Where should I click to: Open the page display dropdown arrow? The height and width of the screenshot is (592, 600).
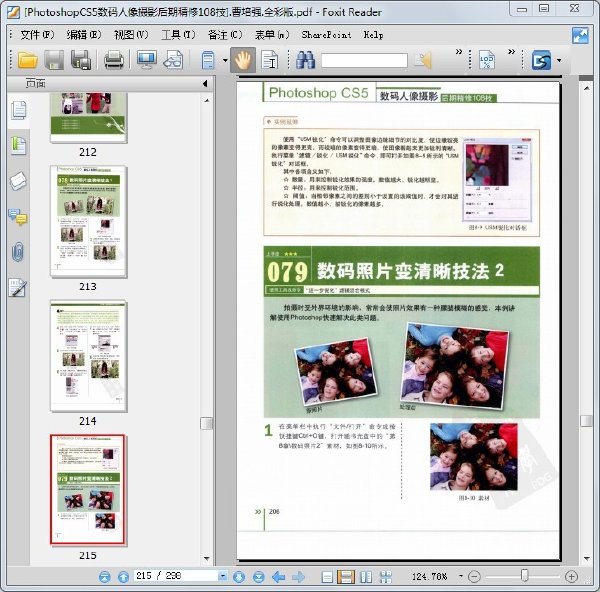pyautogui.click(x=225, y=60)
